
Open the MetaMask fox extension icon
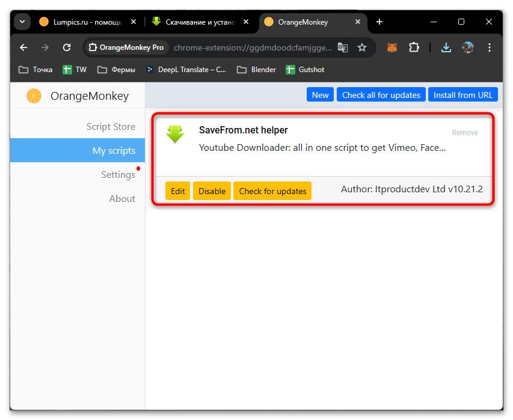pos(392,47)
